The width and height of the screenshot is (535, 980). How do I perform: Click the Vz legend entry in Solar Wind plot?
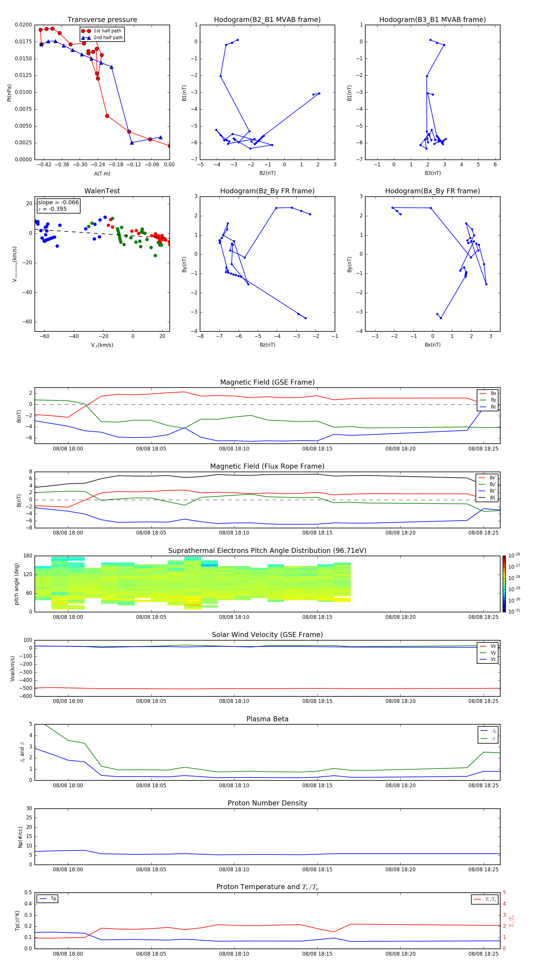(x=488, y=659)
